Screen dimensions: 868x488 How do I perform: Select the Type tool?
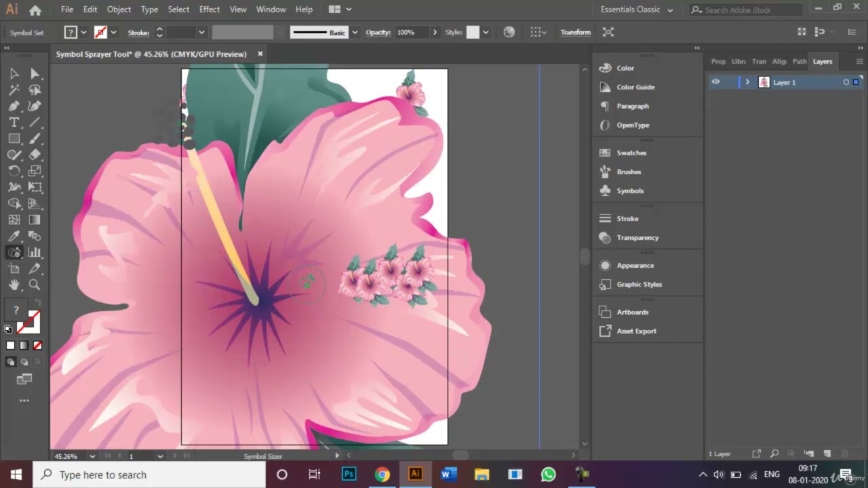[x=14, y=122]
